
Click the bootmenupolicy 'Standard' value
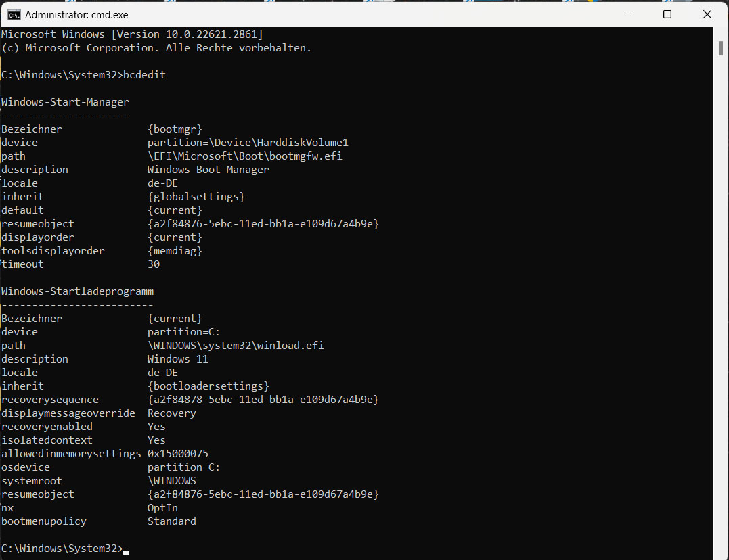(x=172, y=521)
